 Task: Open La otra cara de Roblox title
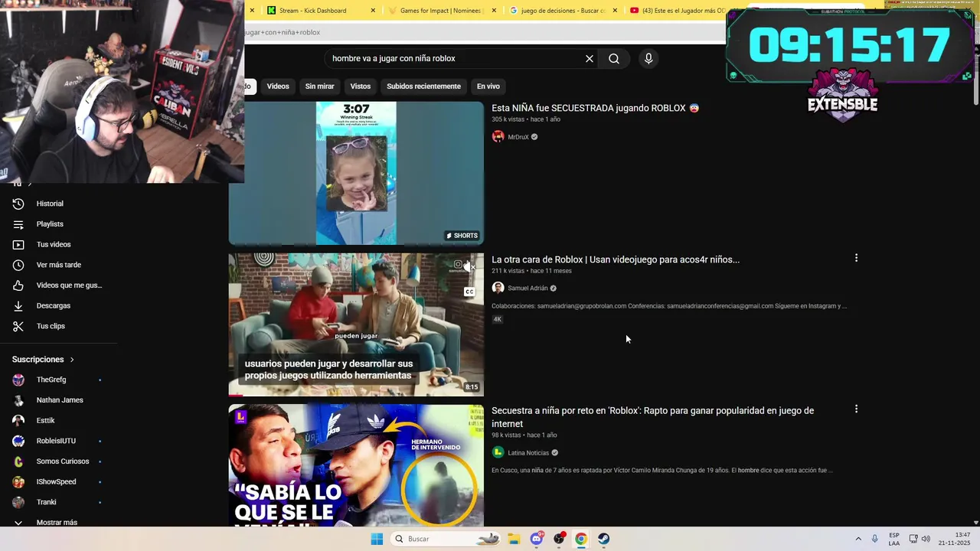click(x=616, y=259)
